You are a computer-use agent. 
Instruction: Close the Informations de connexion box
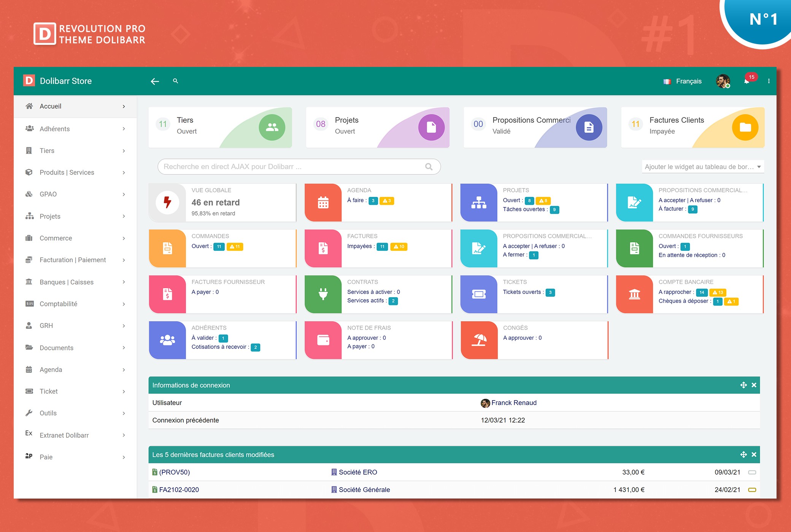(x=754, y=385)
